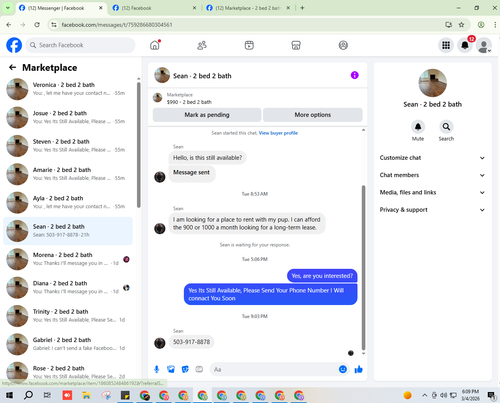Open Rose 2 bed 2 bath conversation
This screenshot has height=403, width=500.
point(68,372)
